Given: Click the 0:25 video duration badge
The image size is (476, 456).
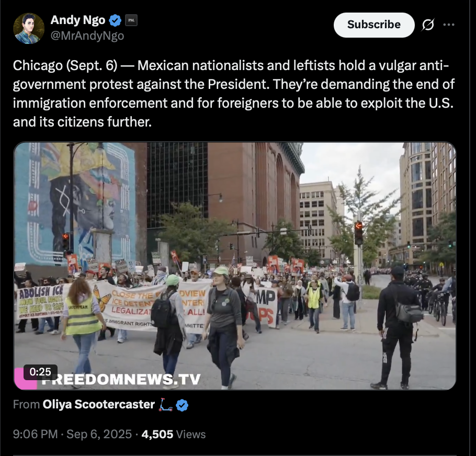Looking at the screenshot, I should [x=40, y=372].
